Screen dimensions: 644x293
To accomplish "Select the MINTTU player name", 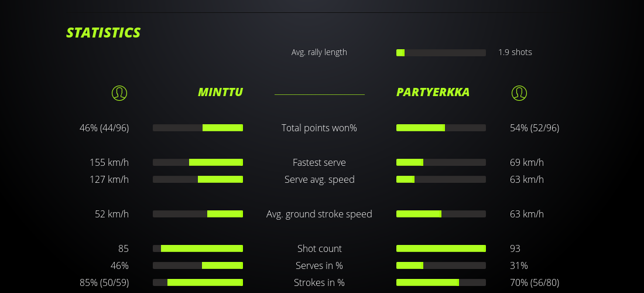I will tap(220, 92).
